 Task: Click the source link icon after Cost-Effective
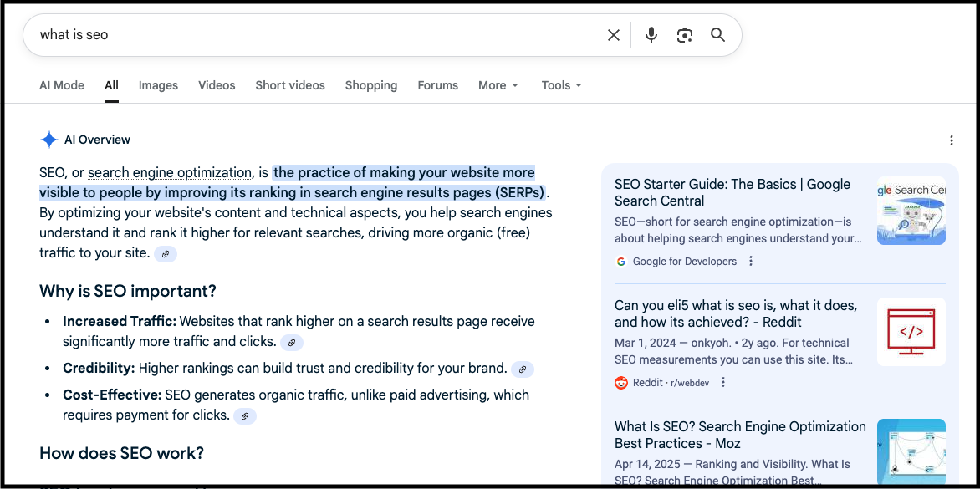(x=244, y=415)
